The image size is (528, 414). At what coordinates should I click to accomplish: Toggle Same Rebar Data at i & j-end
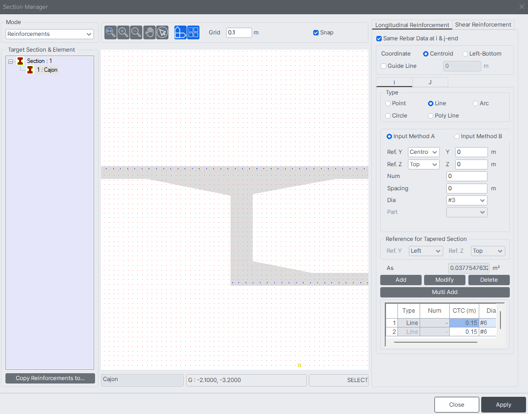point(379,38)
